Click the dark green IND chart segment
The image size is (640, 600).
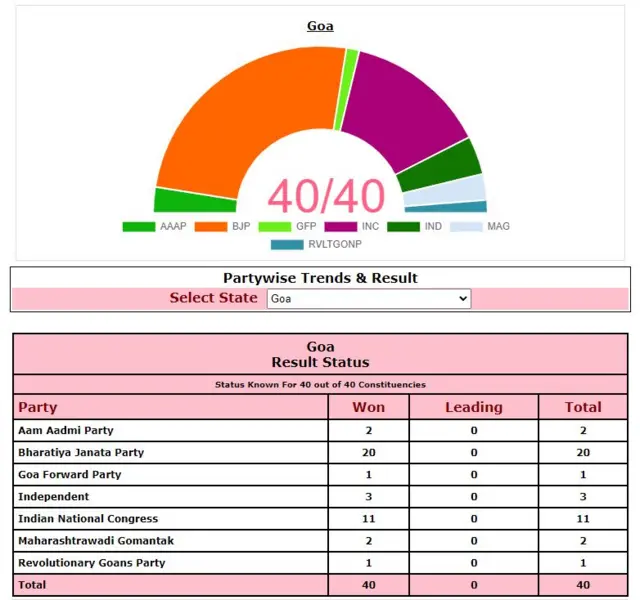pyautogui.click(x=441, y=167)
